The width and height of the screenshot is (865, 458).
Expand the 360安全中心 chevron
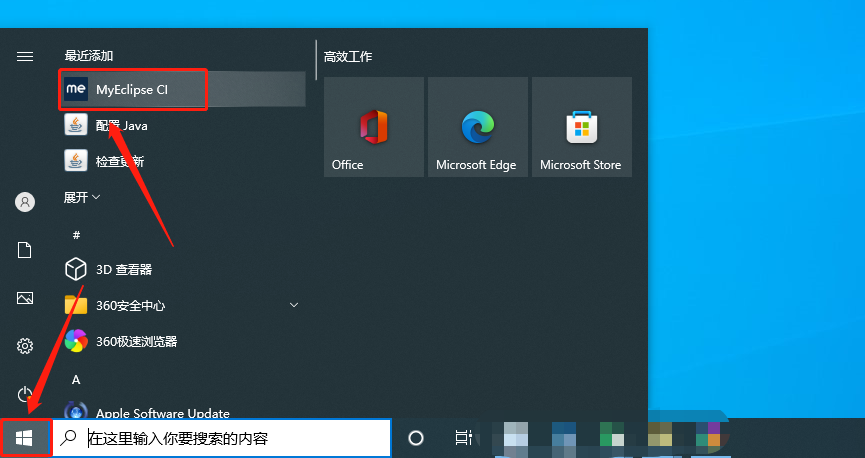click(294, 305)
